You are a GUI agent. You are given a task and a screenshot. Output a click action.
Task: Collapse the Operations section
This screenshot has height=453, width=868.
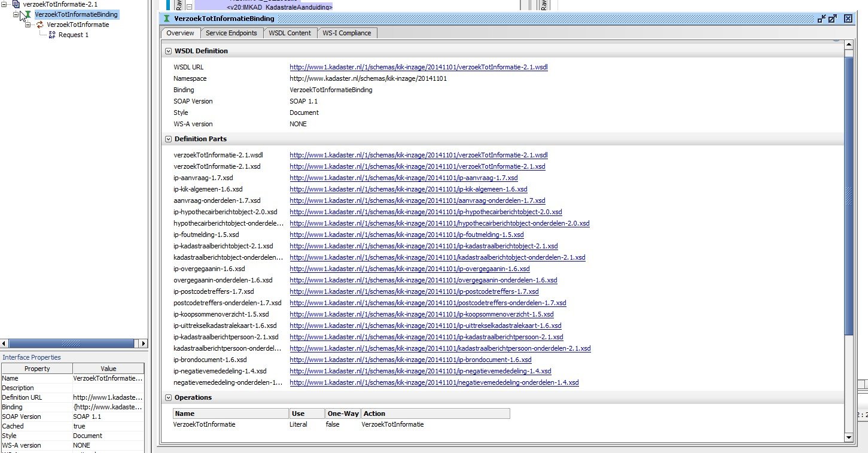pyautogui.click(x=168, y=397)
